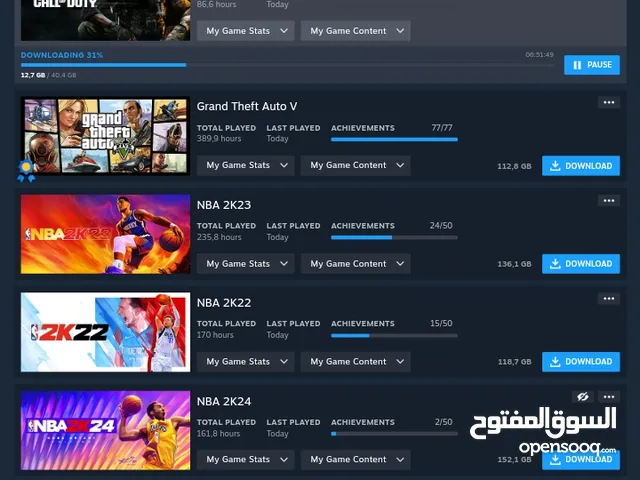Open the three-dot menu for NBA 2K24
The height and width of the screenshot is (480, 640).
coord(609,396)
